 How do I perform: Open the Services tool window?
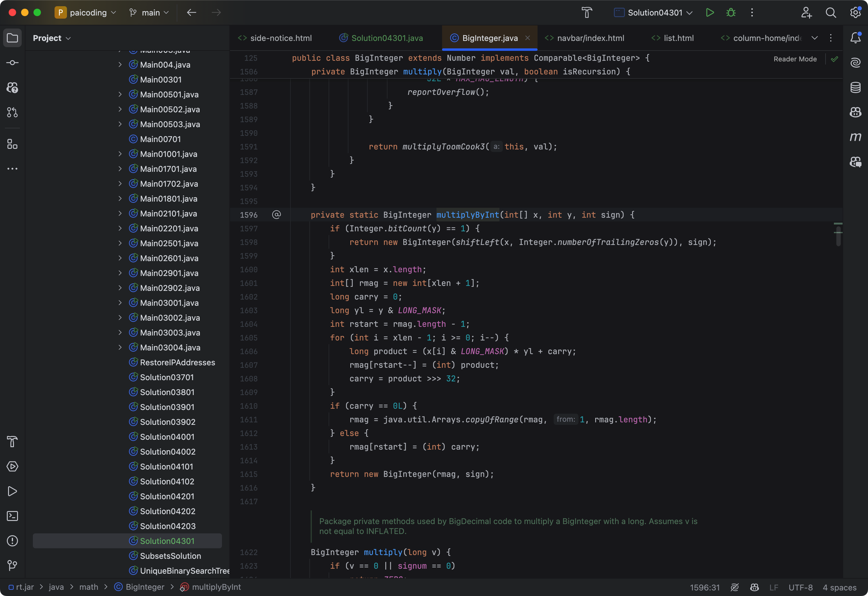click(12, 466)
